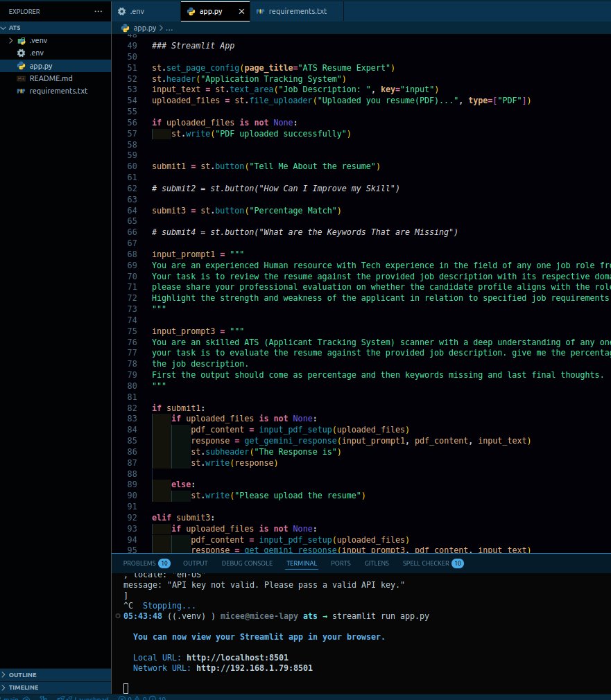Click the breadcrumb ellipsis symbol item

click(169, 28)
